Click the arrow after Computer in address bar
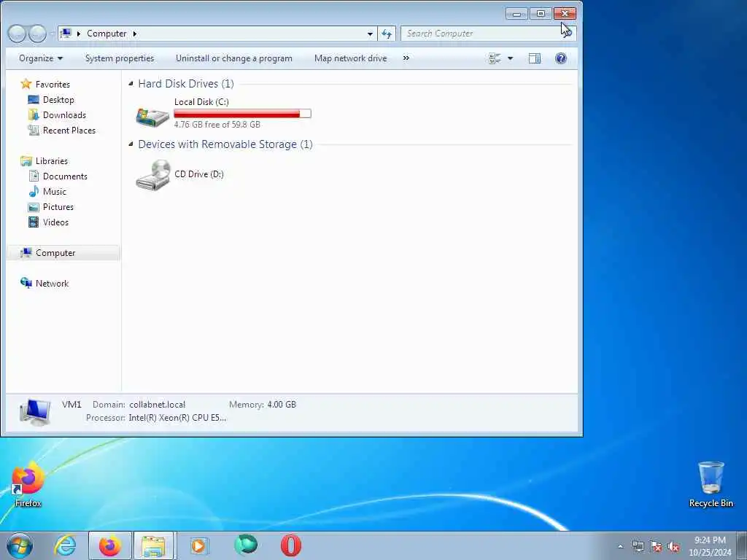This screenshot has width=747, height=560. (x=135, y=34)
